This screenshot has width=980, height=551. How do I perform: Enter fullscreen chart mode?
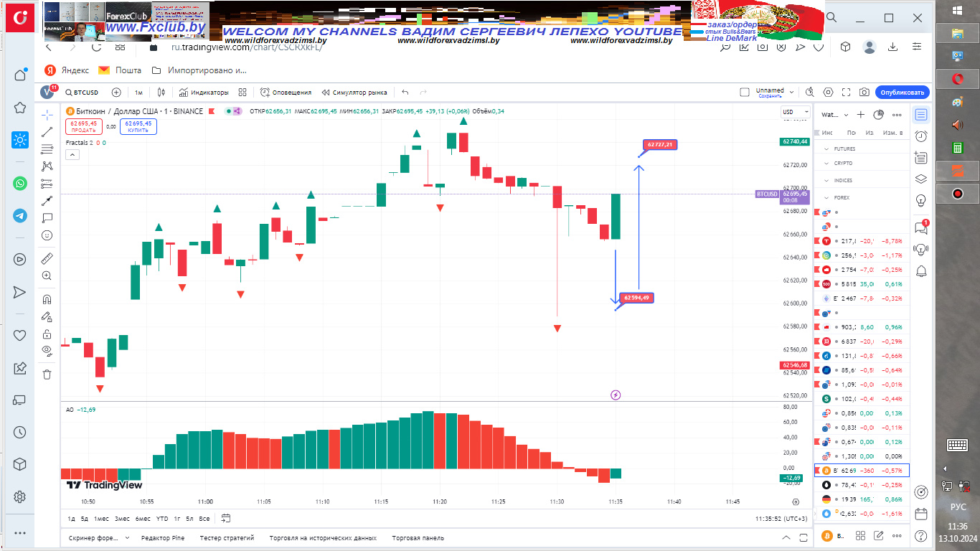point(847,93)
